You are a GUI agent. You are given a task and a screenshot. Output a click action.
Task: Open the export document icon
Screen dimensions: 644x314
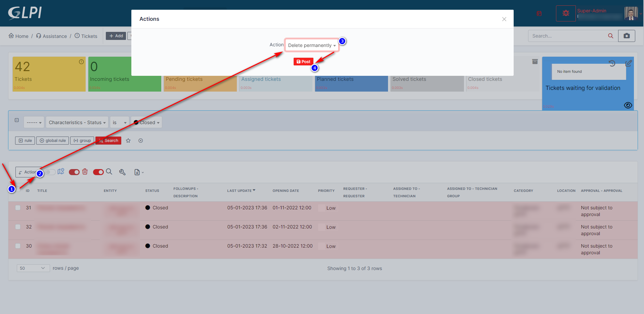point(137,172)
